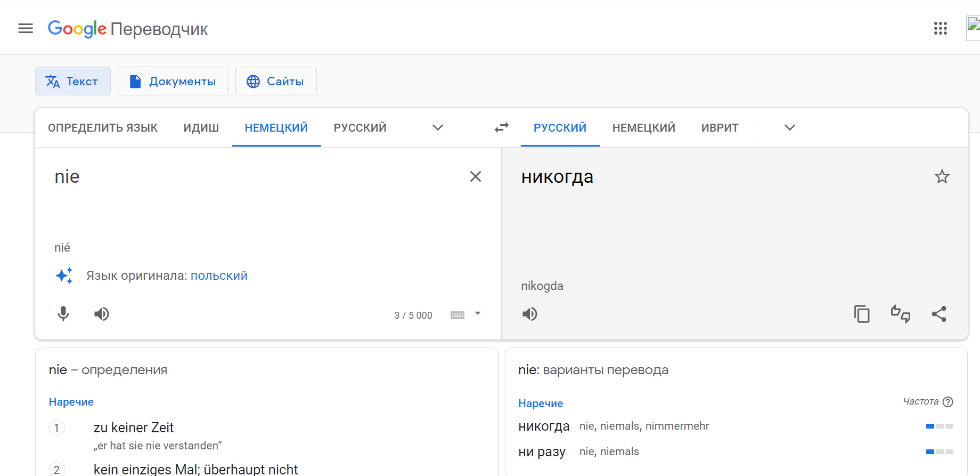Listen to the source text
Viewport: 980px width, 476px height.
click(x=102, y=314)
